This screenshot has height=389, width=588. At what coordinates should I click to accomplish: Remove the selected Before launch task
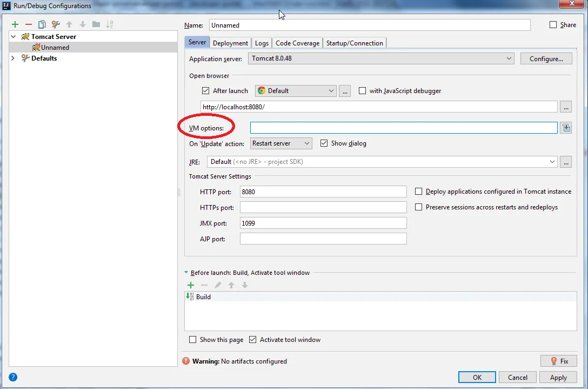204,285
